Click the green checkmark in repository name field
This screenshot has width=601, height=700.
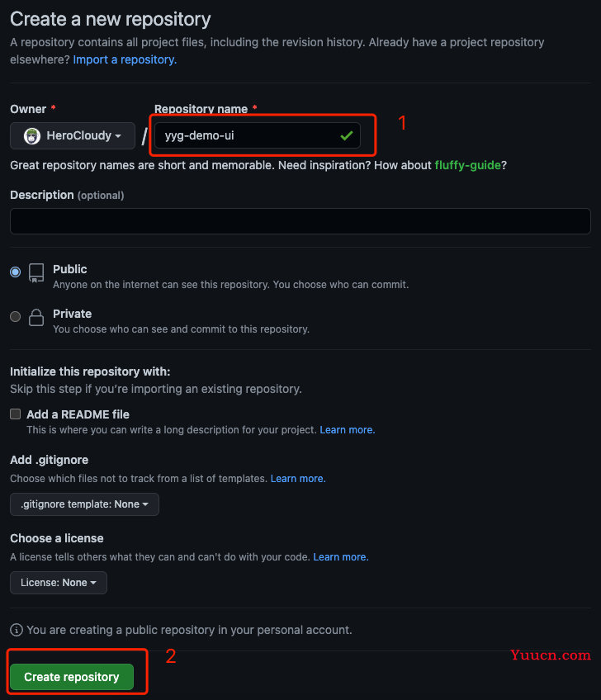click(x=347, y=135)
